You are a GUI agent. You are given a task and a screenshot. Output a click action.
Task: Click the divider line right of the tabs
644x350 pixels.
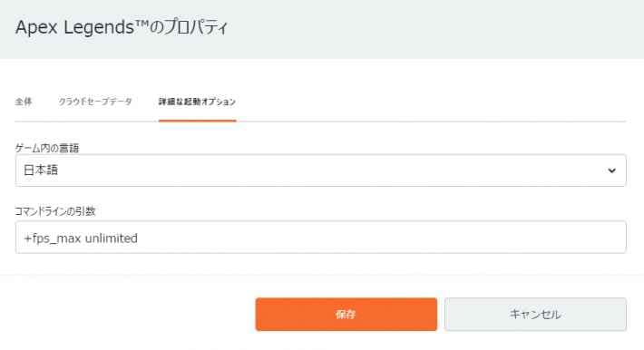pos(431,122)
